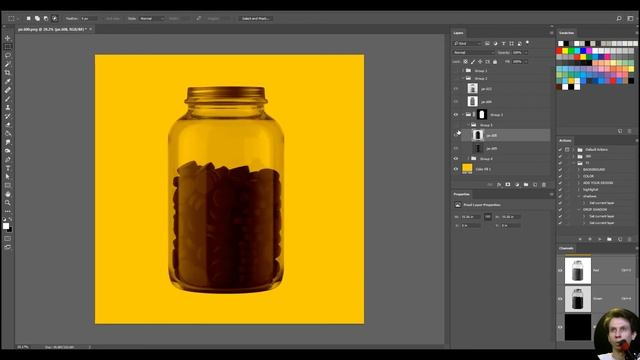640x360 pixels.
Task: Open the layer filter Kind dropdown
Action: point(467,43)
